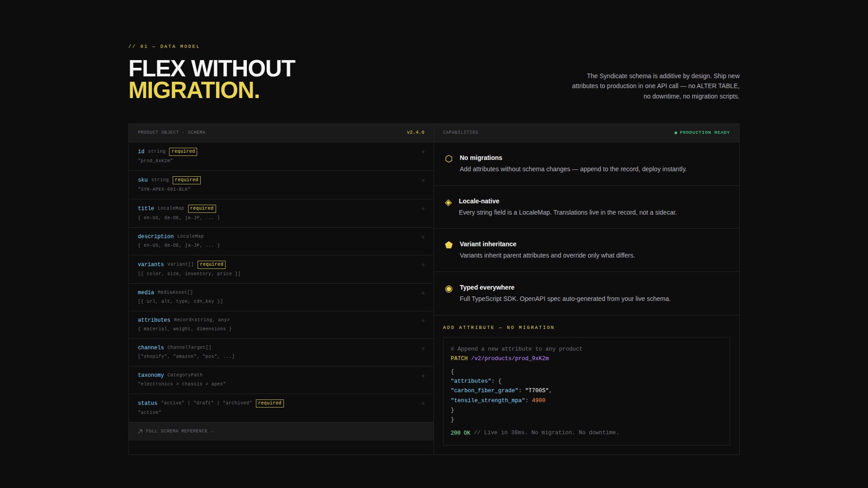Select the description field name
The width and height of the screenshot is (868, 488).
(156, 236)
